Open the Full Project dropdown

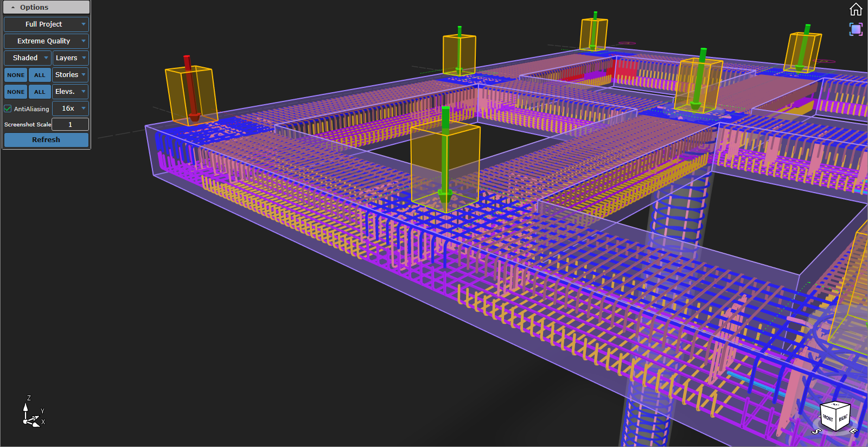pyautogui.click(x=46, y=24)
